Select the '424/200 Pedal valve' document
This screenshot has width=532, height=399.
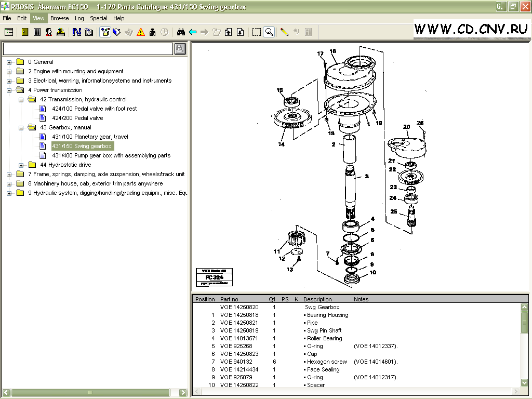pos(77,118)
